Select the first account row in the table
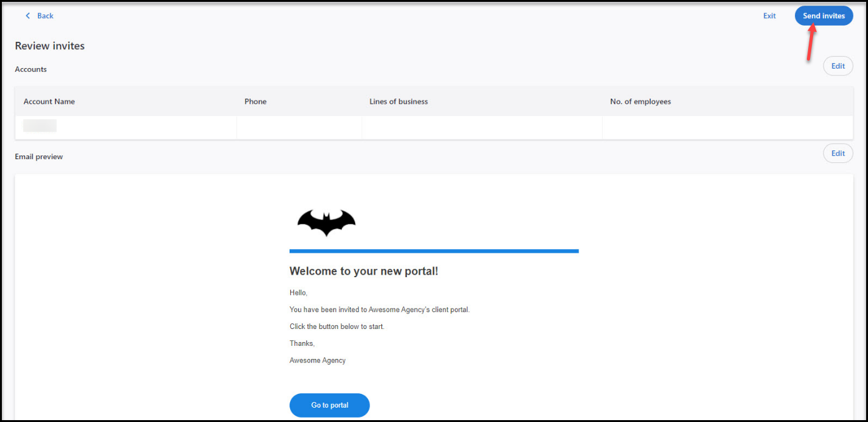868x422 pixels. [x=125, y=125]
